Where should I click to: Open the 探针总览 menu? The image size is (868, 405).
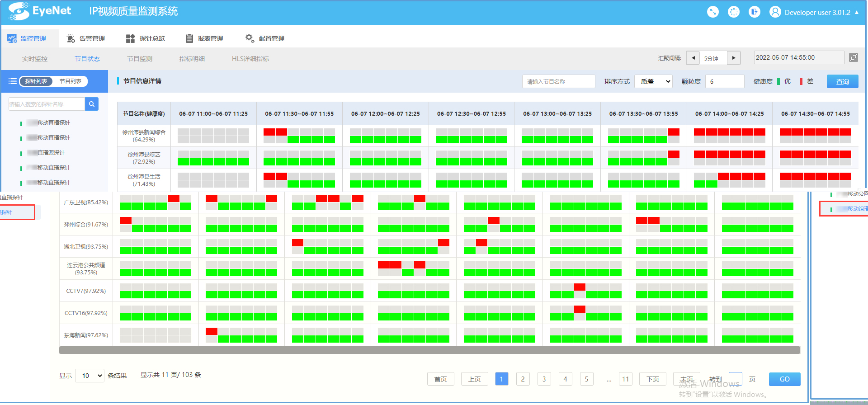tap(146, 38)
